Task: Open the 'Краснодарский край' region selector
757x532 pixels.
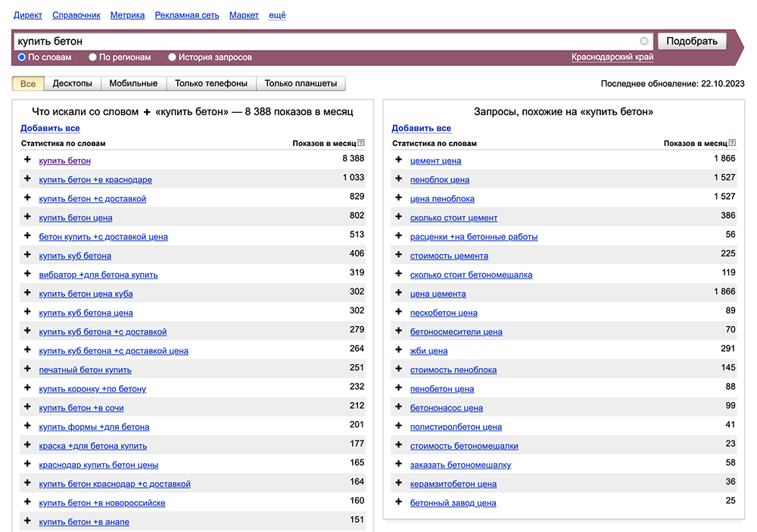Action: pyautogui.click(x=612, y=57)
